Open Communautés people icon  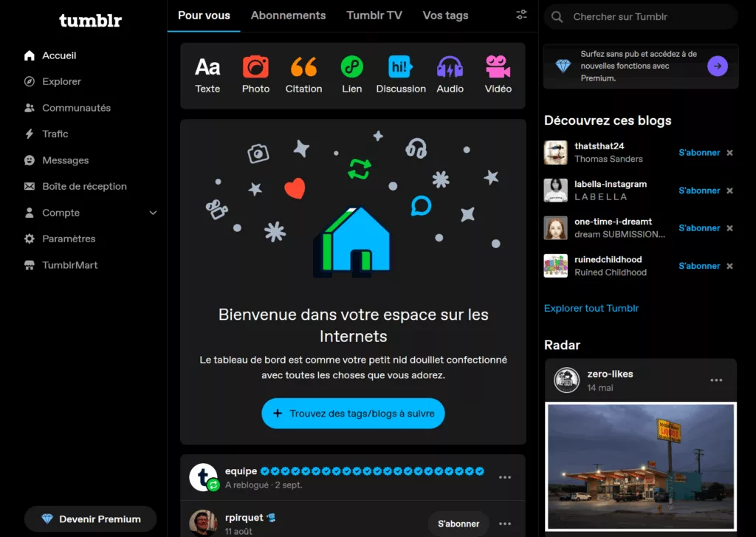click(x=30, y=108)
